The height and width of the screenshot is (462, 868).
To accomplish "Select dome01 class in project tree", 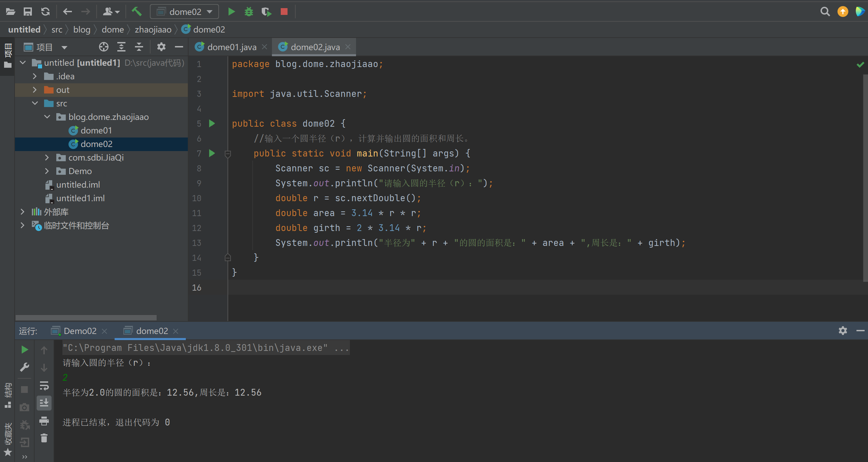I will 96,130.
